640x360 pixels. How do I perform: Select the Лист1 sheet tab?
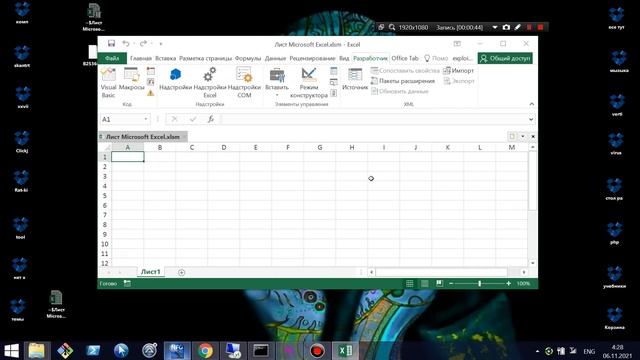151,272
